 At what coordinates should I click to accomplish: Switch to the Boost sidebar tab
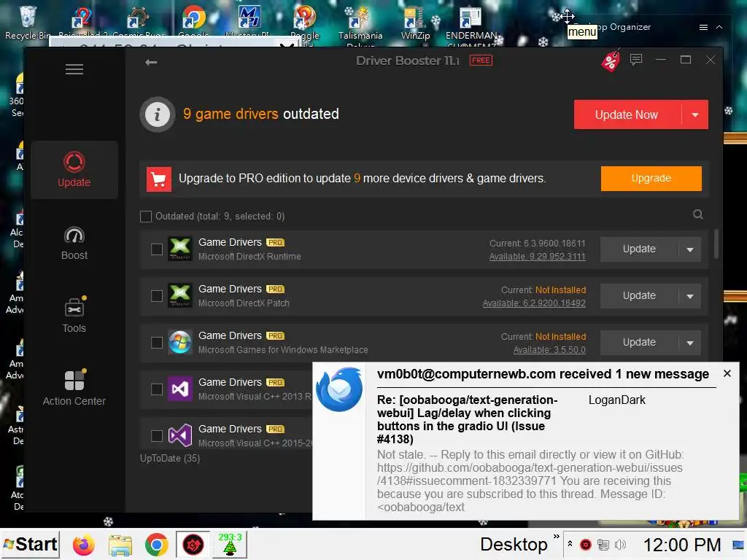pos(74,243)
